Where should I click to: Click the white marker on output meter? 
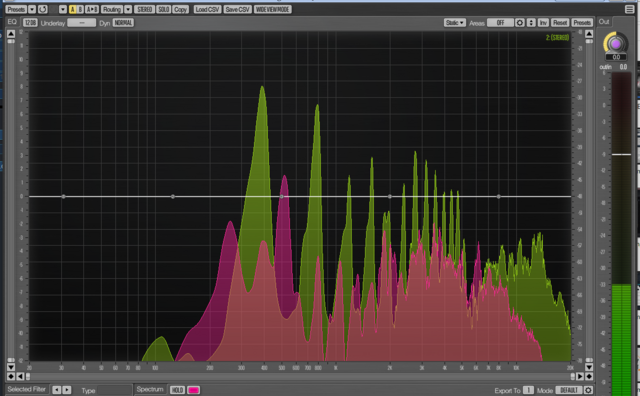pos(621,154)
